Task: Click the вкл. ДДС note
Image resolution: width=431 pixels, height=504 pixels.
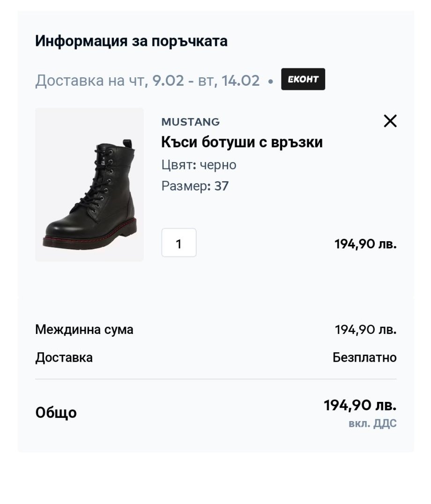Action: pyautogui.click(x=372, y=424)
